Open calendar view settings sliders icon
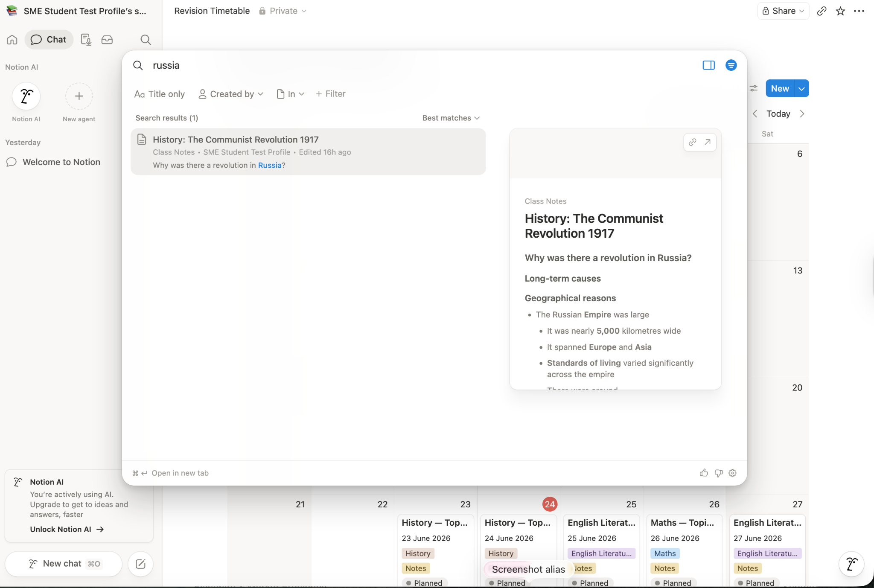Viewport: 874px width, 588px height. point(754,88)
